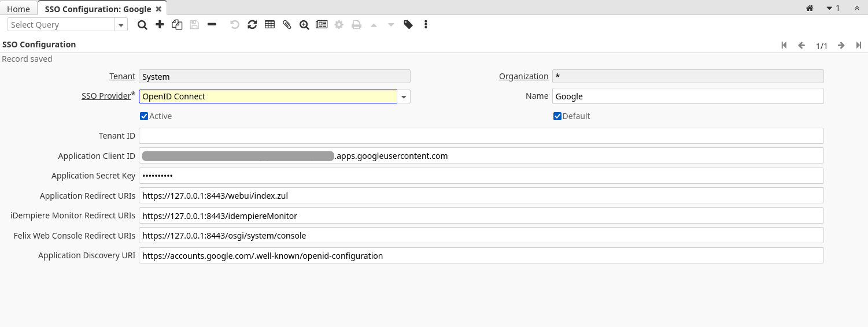
Task: Click the Application Secret Key field
Action: pyautogui.click(x=481, y=176)
